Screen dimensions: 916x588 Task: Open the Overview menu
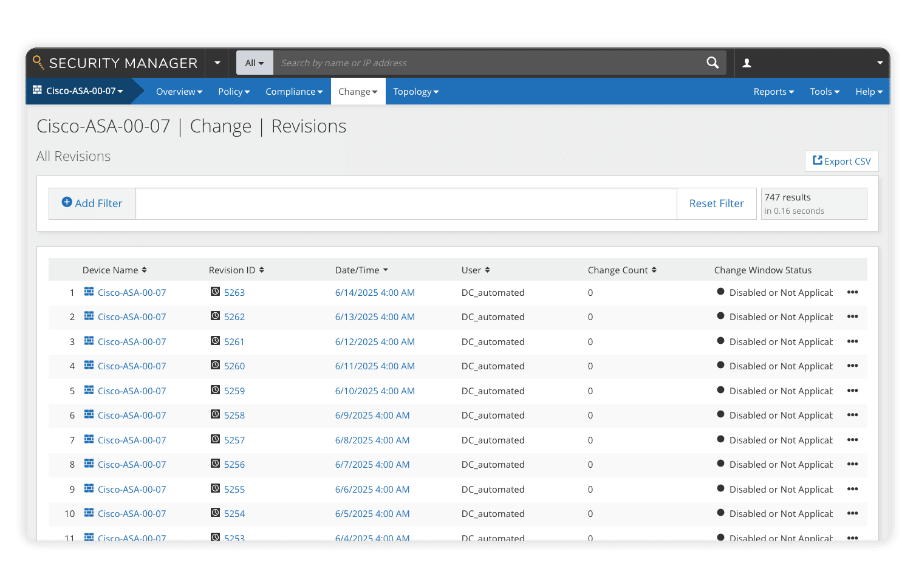179,92
